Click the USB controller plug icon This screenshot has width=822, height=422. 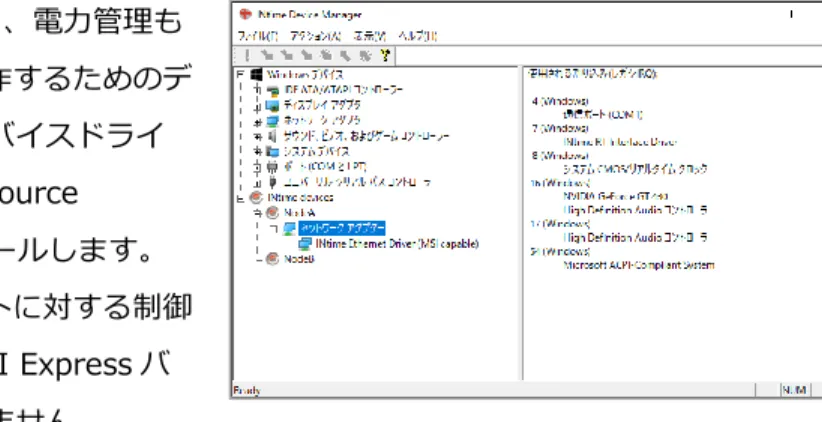pyautogui.click(x=272, y=182)
